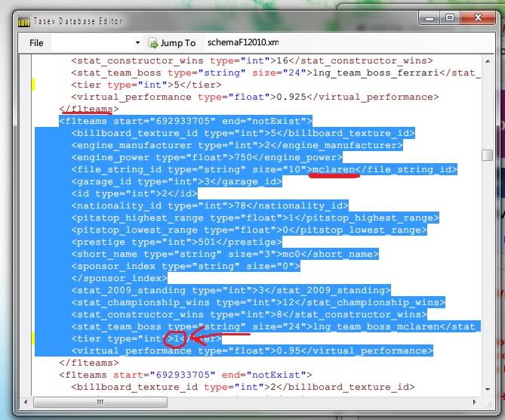The width and height of the screenshot is (505, 420).
Task: Maximize the Tasev Database Editor window
Action: point(450,17)
